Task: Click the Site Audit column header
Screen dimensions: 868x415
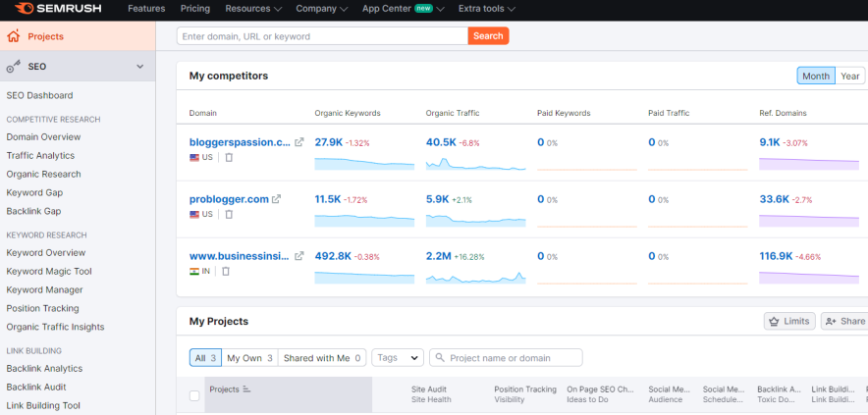Action: 431,394
